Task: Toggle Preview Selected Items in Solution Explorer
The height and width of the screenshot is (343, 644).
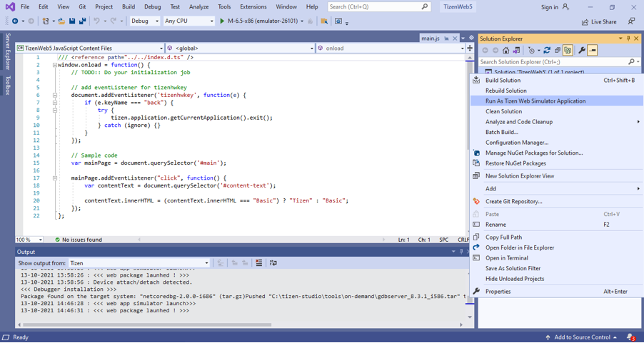Action: coord(593,51)
